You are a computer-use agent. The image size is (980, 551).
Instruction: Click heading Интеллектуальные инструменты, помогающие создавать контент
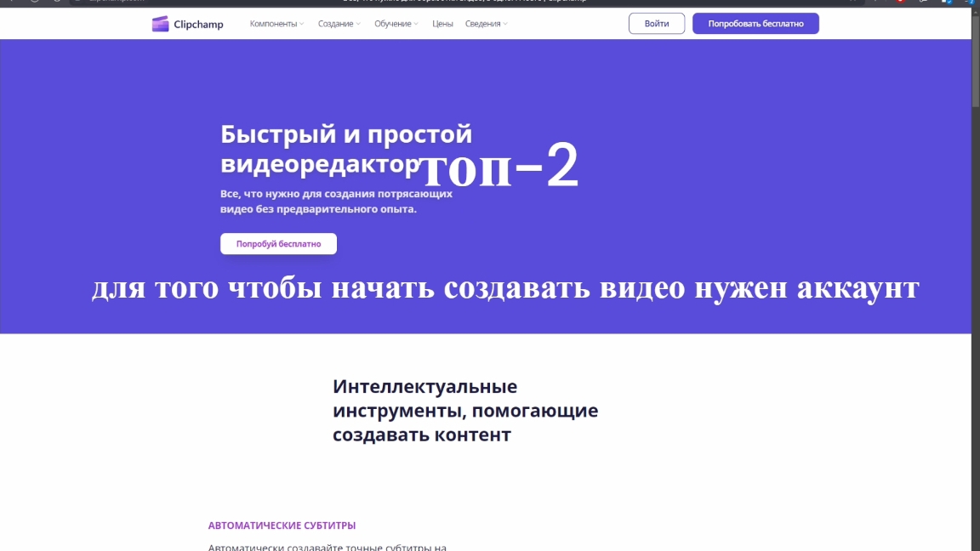click(x=465, y=411)
